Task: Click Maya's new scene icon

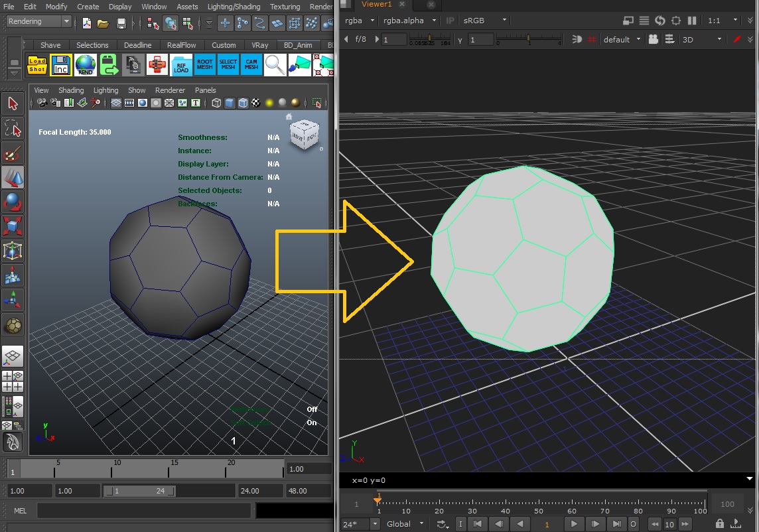Action: point(87,23)
